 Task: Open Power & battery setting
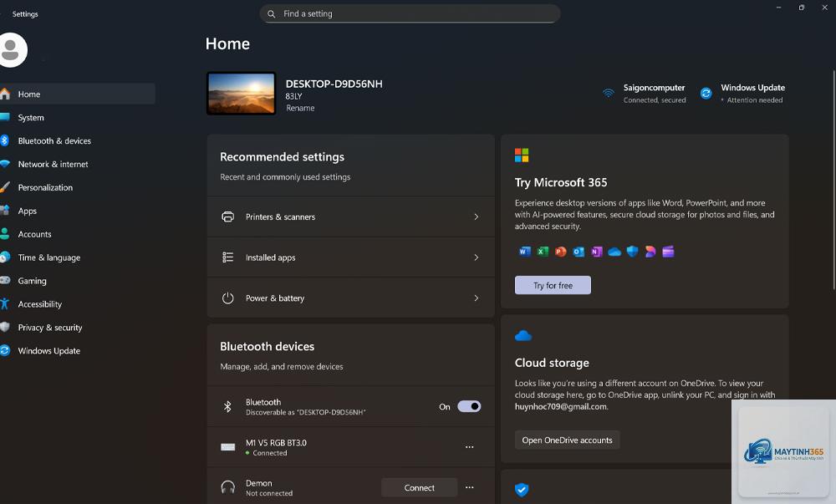tap(351, 298)
